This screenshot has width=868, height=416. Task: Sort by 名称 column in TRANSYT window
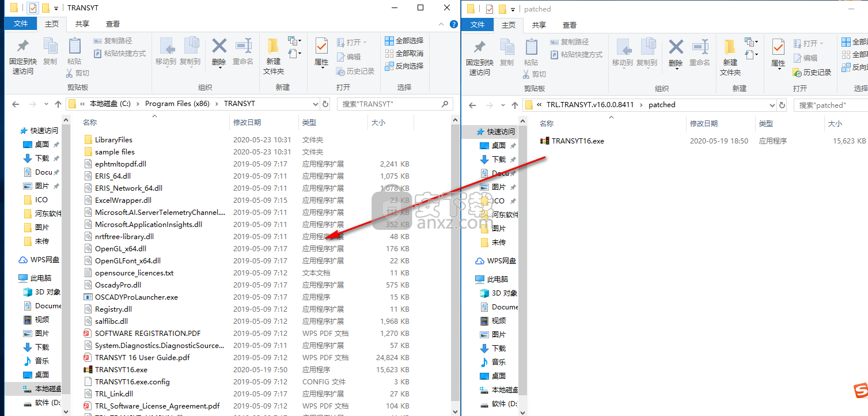click(89, 122)
